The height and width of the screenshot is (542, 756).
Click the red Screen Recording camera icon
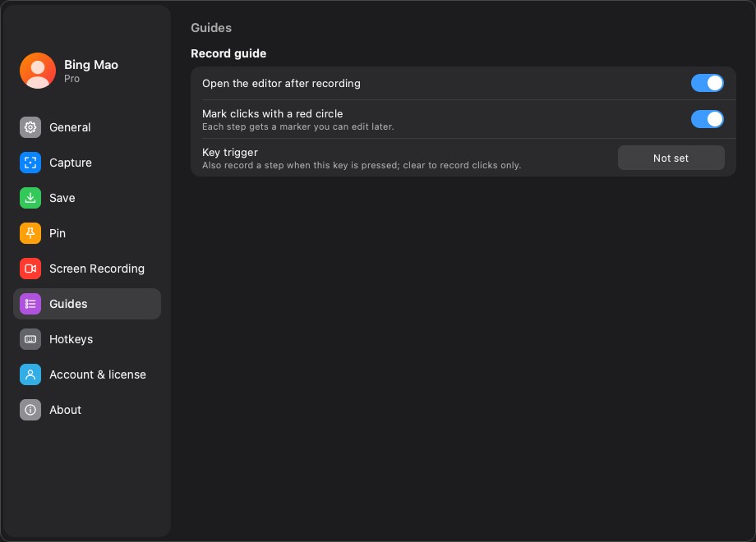click(30, 269)
